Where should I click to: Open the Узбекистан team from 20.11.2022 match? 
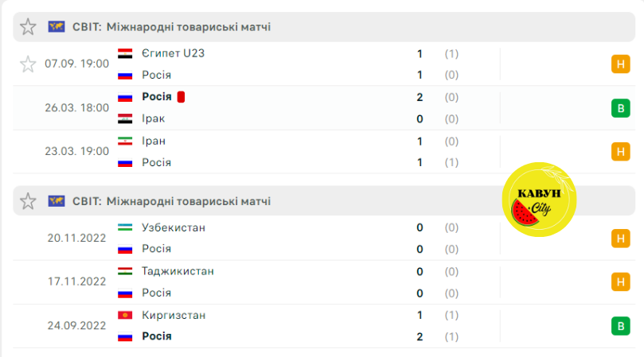coord(174,227)
